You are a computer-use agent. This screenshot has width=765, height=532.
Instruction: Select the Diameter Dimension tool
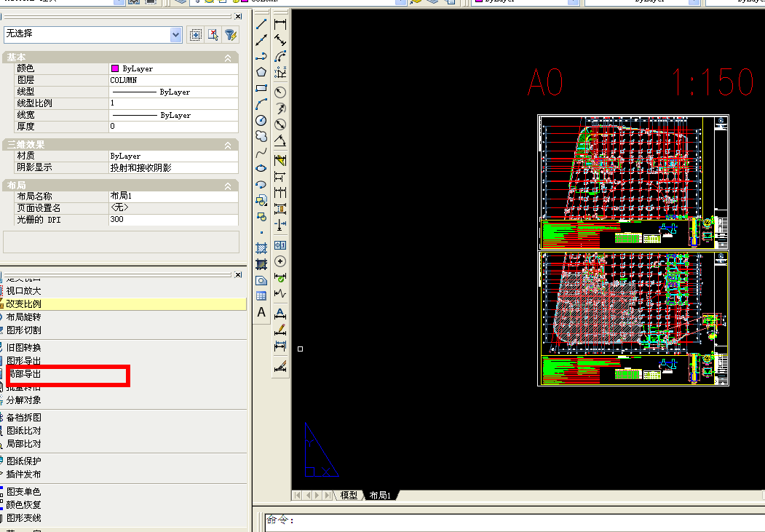click(280, 124)
